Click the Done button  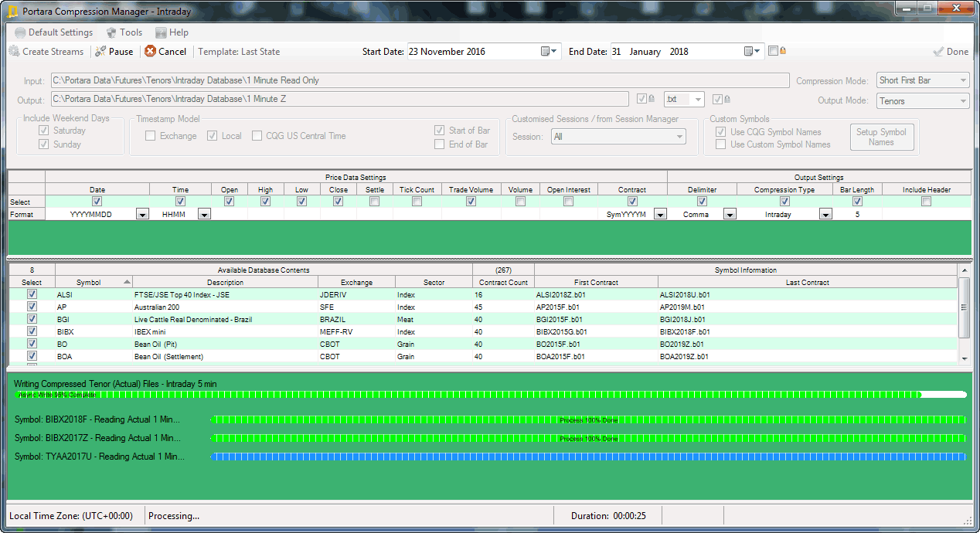[x=951, y=52]
